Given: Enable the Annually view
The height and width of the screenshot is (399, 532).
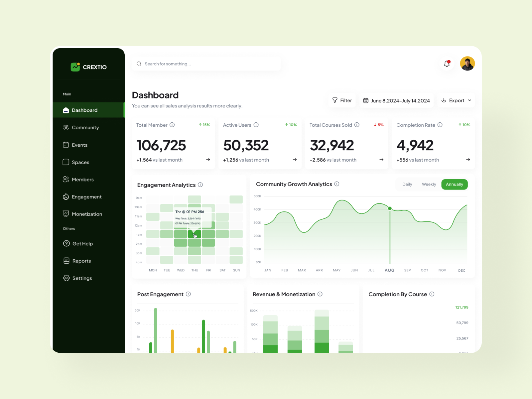Looking at the screenshot, I should (454, 184).
